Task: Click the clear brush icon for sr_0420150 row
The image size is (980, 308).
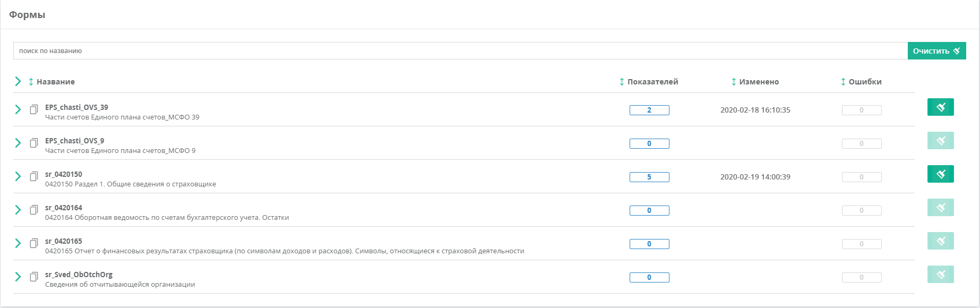Action: tap(940, 174)
